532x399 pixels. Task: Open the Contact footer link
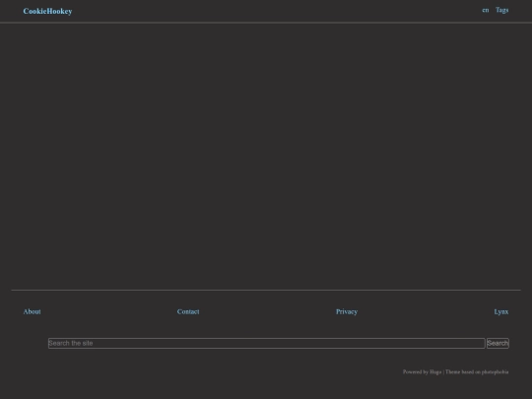188,311
